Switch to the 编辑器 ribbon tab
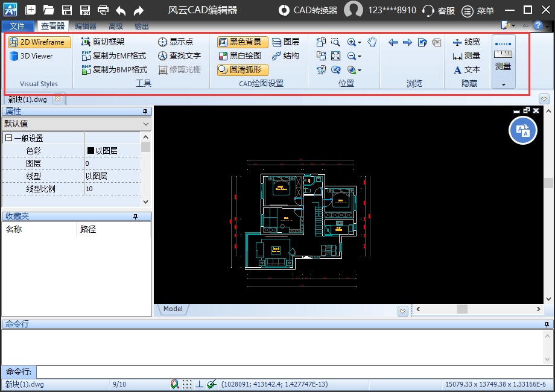 pyautogui.click(x=85, y=27)
